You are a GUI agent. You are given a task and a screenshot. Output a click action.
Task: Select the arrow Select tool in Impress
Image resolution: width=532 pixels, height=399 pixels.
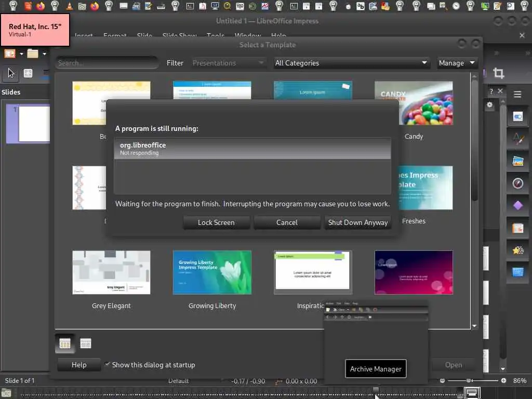tap(11, 73)
